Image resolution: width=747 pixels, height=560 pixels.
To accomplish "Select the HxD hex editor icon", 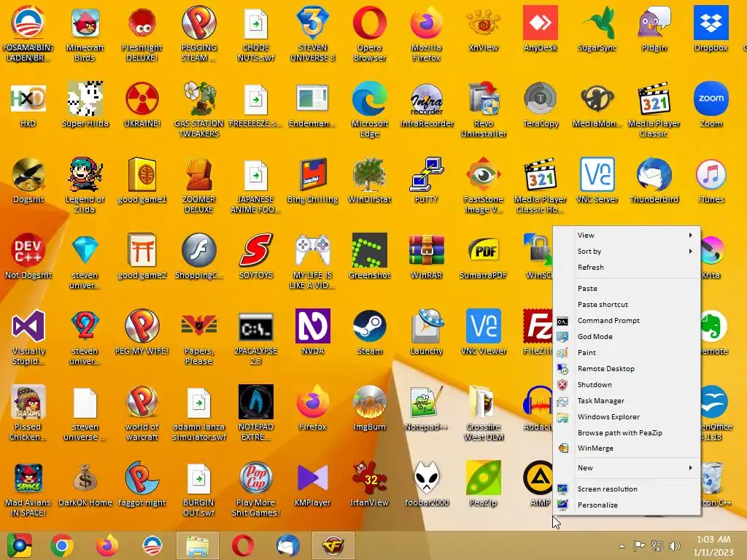I will tap(28, 105).
